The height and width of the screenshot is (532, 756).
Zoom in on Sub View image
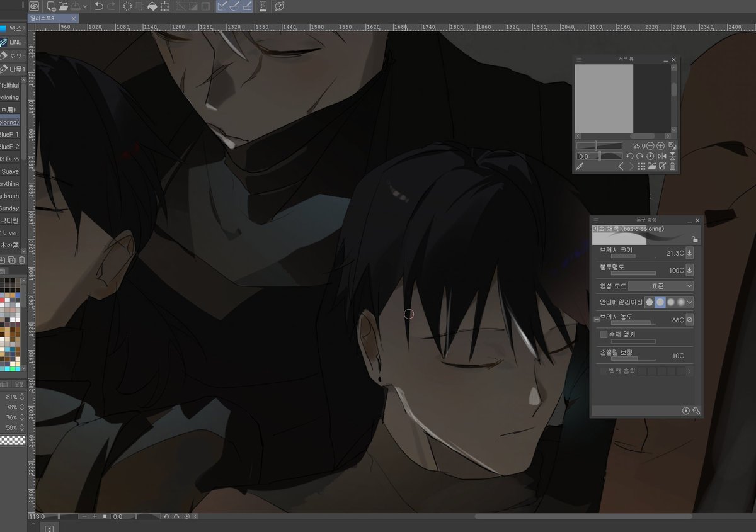click(660, 146)
